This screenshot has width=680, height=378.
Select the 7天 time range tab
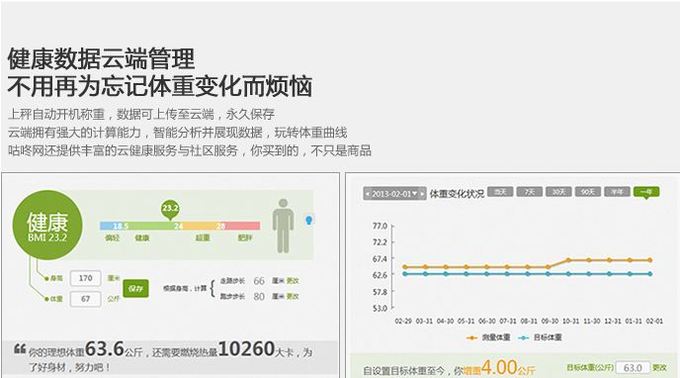tap(530, 192)
